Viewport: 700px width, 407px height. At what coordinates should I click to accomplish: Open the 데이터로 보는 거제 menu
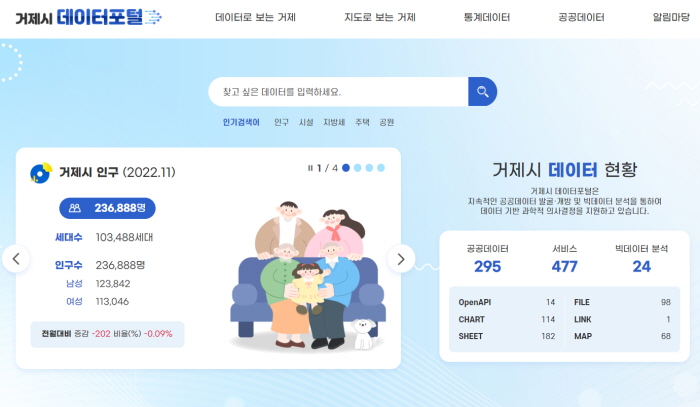(255, 17)
